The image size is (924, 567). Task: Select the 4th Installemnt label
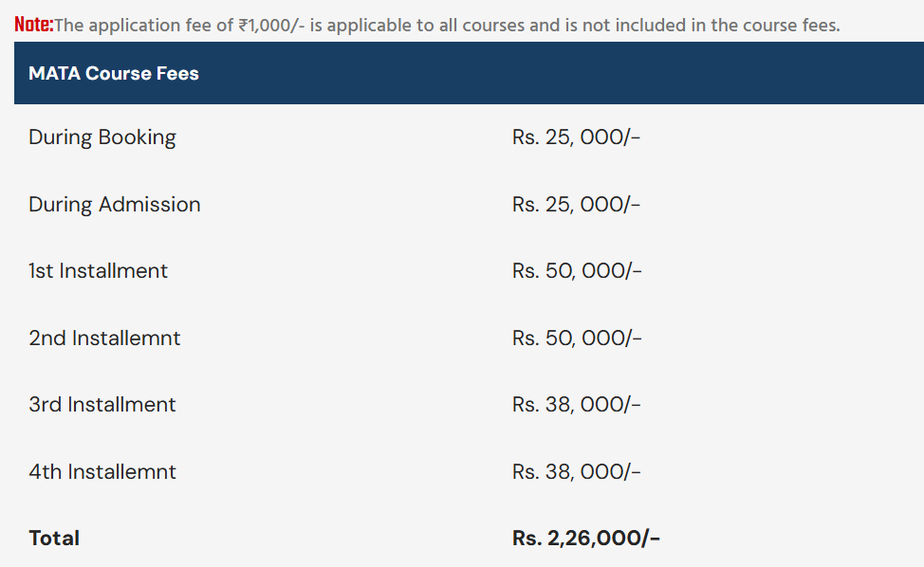coord(102,472)
